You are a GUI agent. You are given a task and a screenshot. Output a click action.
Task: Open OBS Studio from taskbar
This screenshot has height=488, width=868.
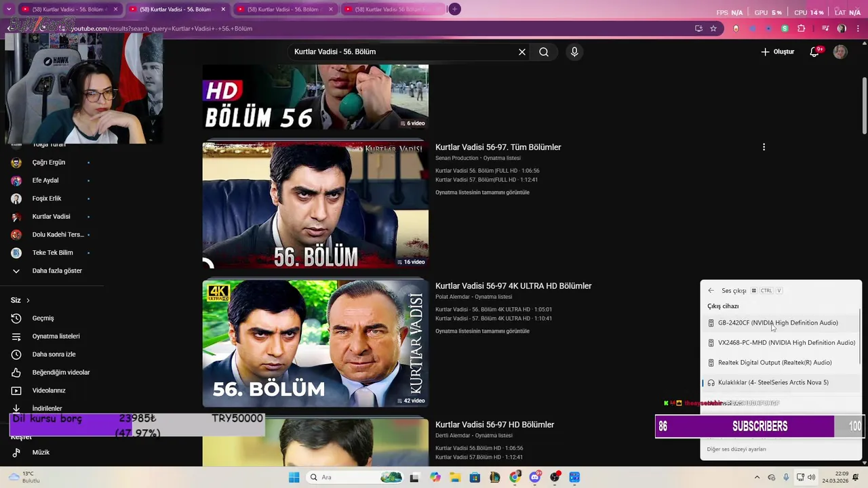555,477
